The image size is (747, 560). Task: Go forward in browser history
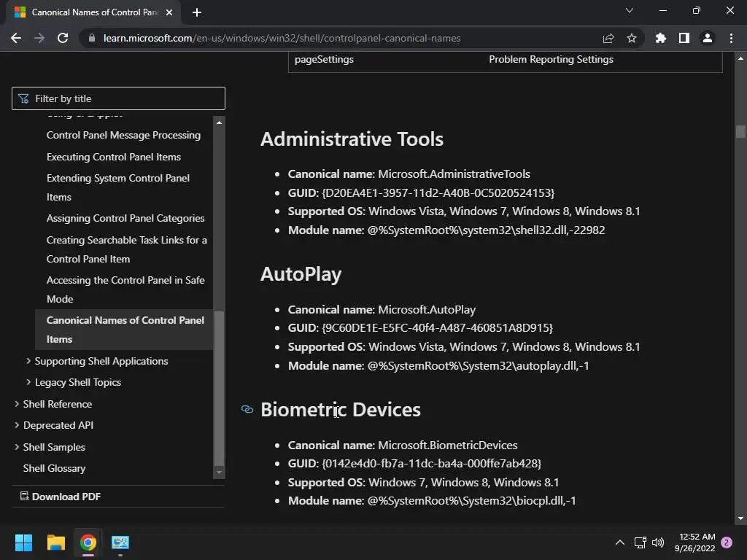39,38
